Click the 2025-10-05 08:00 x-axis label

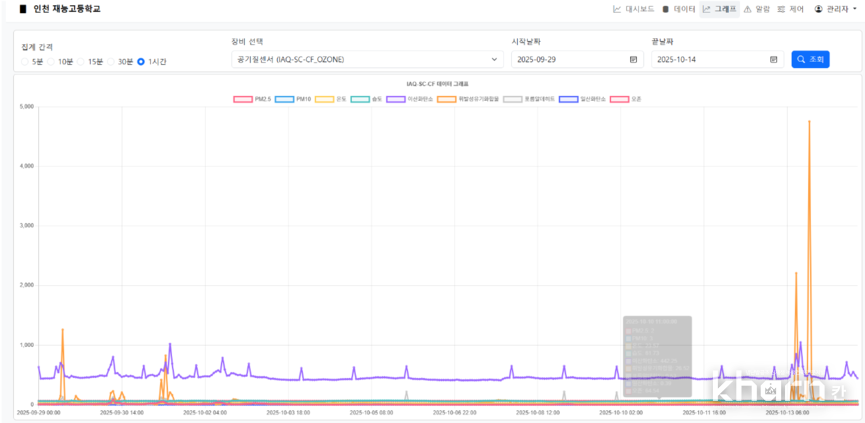coord(371,412)
